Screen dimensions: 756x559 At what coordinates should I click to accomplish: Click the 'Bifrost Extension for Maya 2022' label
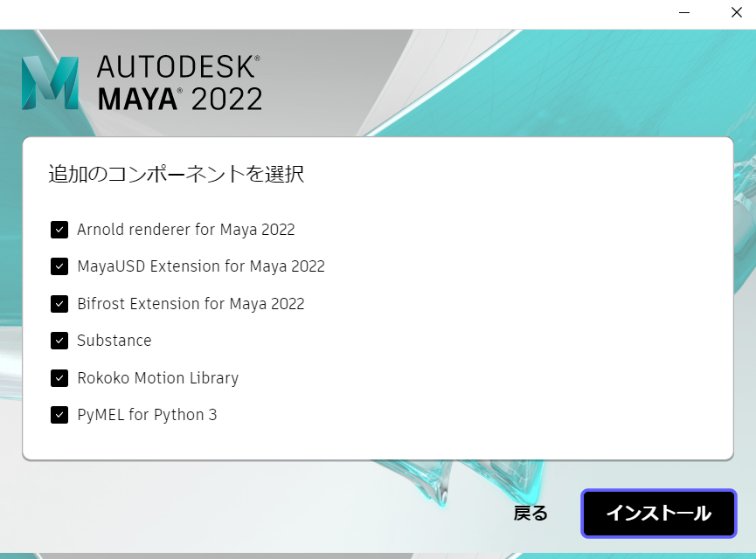click(x=191, y=304)
